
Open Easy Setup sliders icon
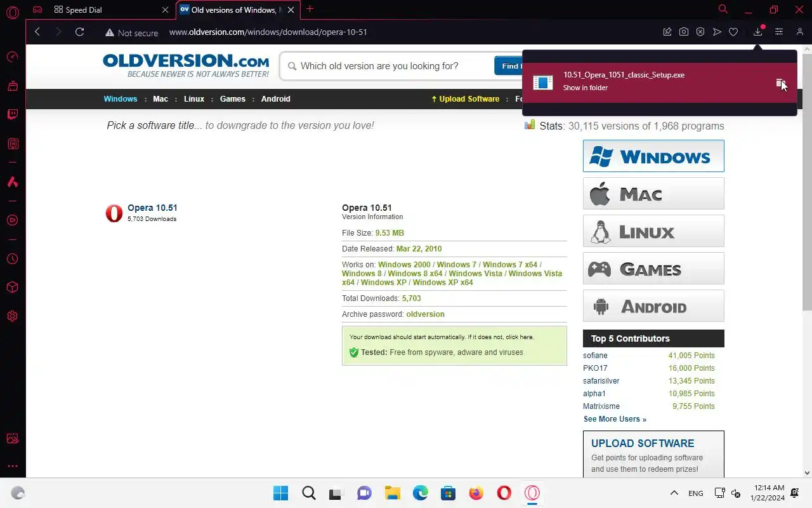779,32
